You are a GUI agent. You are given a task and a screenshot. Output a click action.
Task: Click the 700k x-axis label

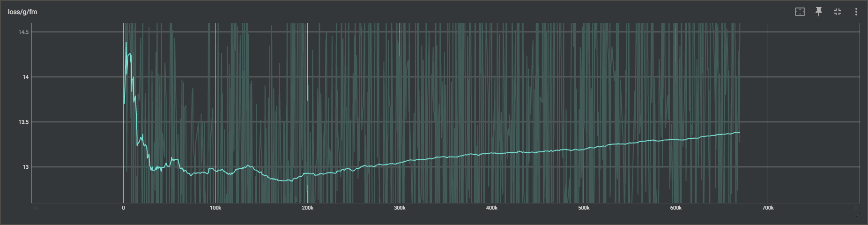coord(768,208)
